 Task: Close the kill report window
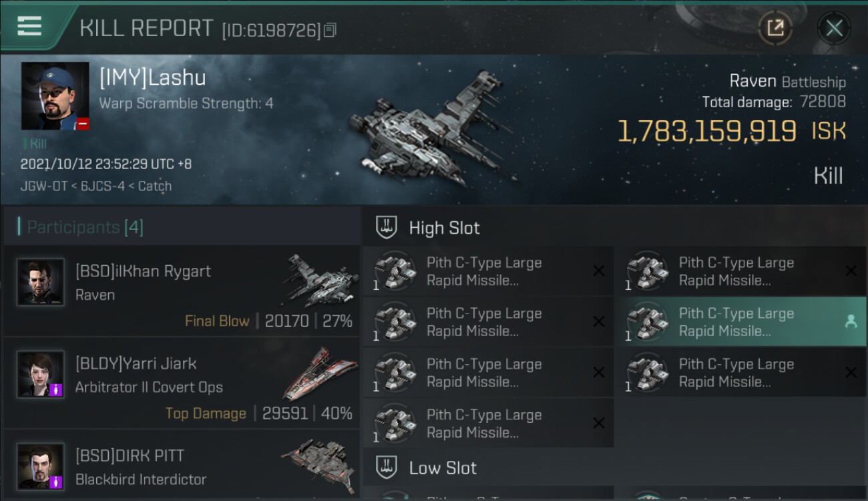coord(833,28)
